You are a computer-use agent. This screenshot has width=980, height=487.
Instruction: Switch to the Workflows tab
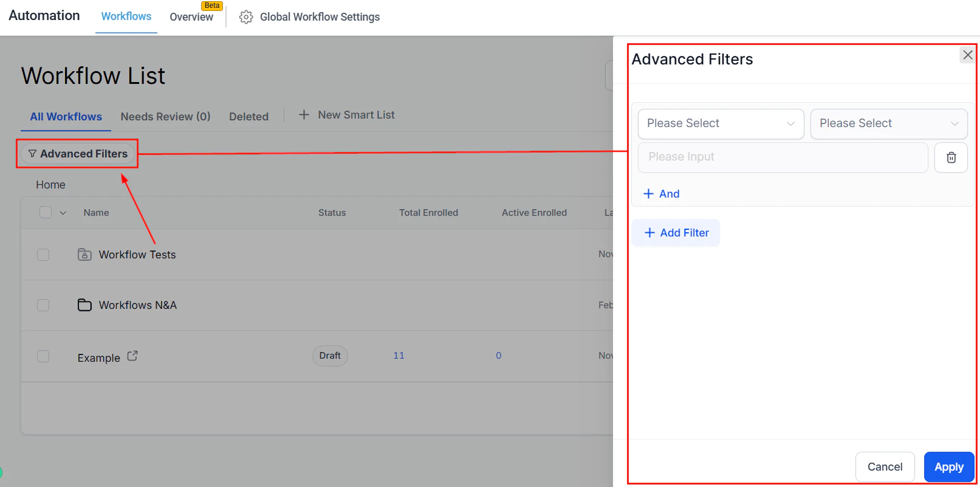126,16
